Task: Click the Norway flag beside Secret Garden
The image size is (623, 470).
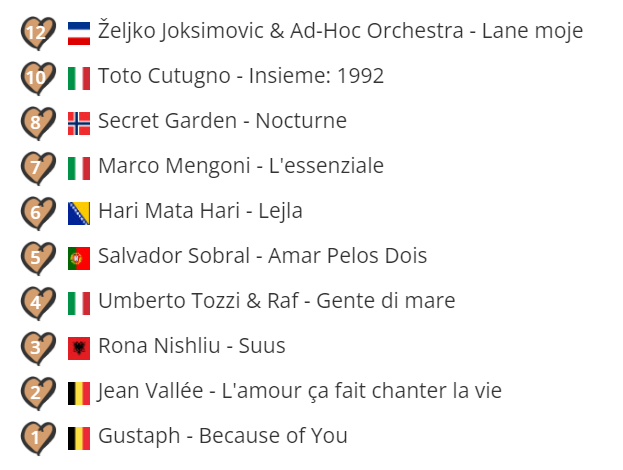Action: (x=79, y=124)
